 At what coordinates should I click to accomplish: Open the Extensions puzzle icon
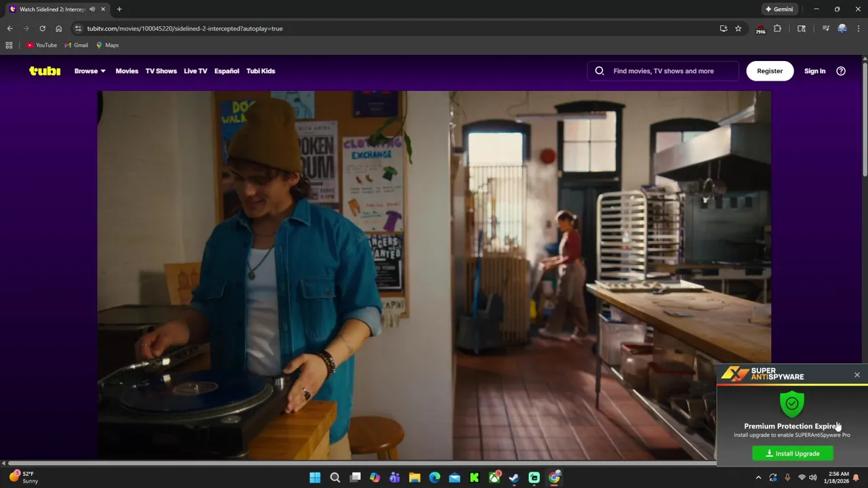pyautogui.click(x=777, y=28)
